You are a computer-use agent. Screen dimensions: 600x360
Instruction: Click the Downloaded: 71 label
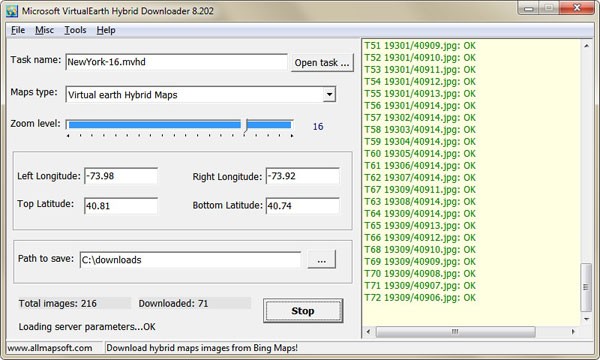coord(173,303)
